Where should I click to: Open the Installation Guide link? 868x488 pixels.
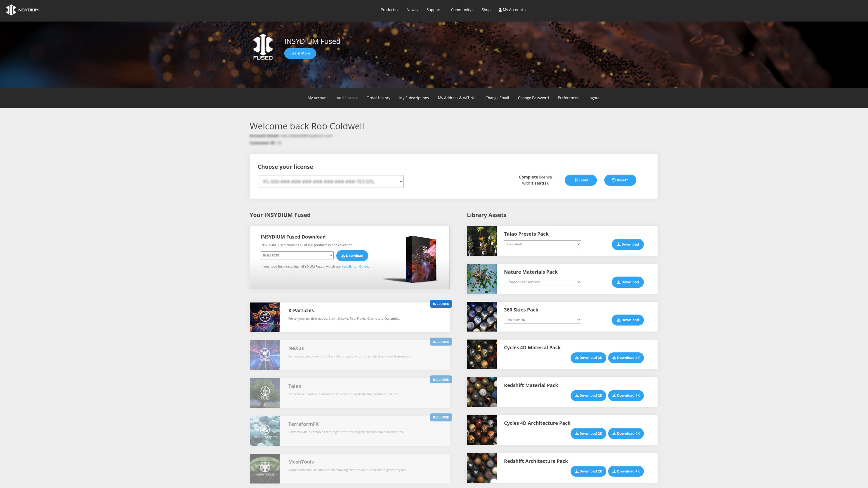click(354, 266)
